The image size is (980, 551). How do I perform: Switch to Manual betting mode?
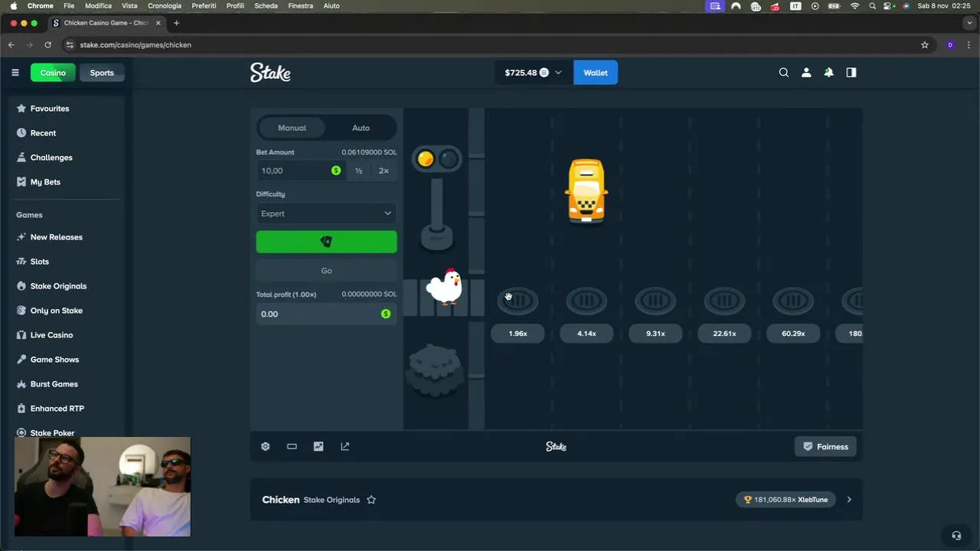292,128
